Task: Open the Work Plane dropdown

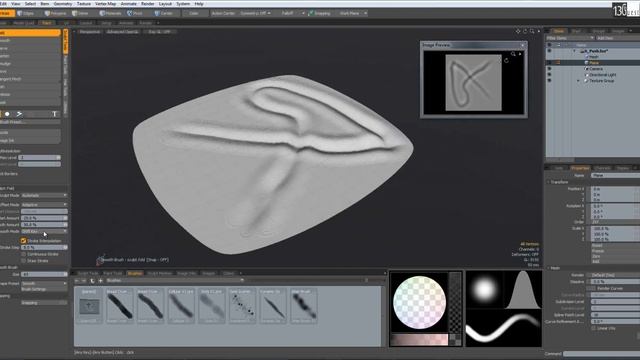Action: pyautogui.click(x=352, y=13)
